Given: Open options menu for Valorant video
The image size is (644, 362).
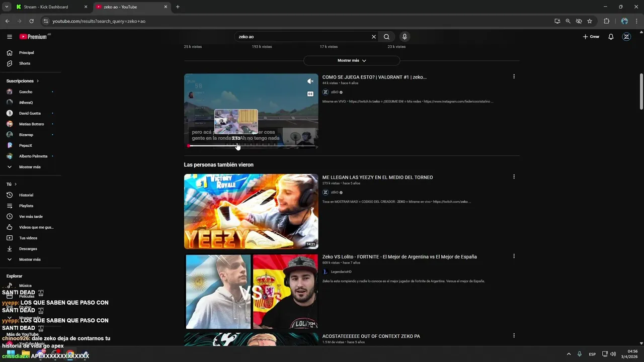Looking at the screenshot, I should [x=514, y=76].
